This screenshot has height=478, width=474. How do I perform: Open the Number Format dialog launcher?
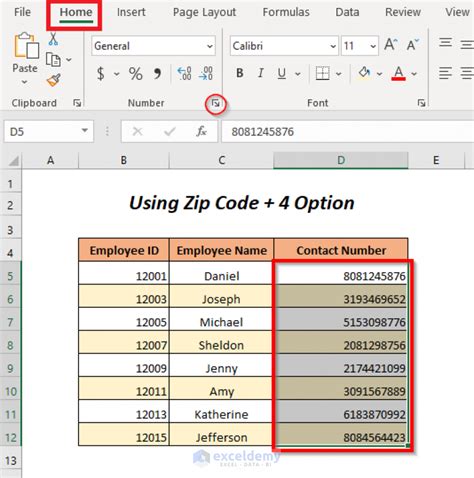(216, 104)
